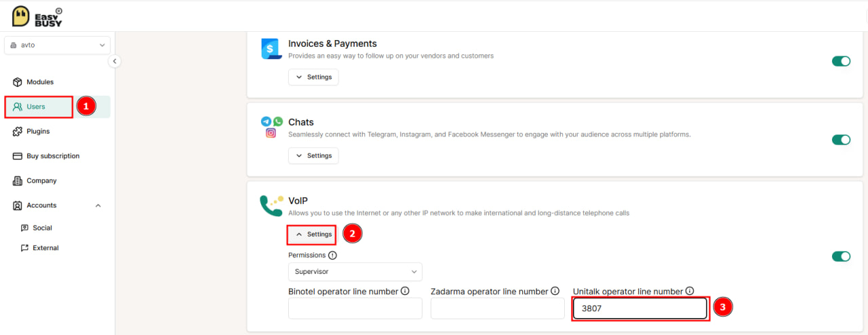Turn off the Chats module toggle

click(841, 140)
